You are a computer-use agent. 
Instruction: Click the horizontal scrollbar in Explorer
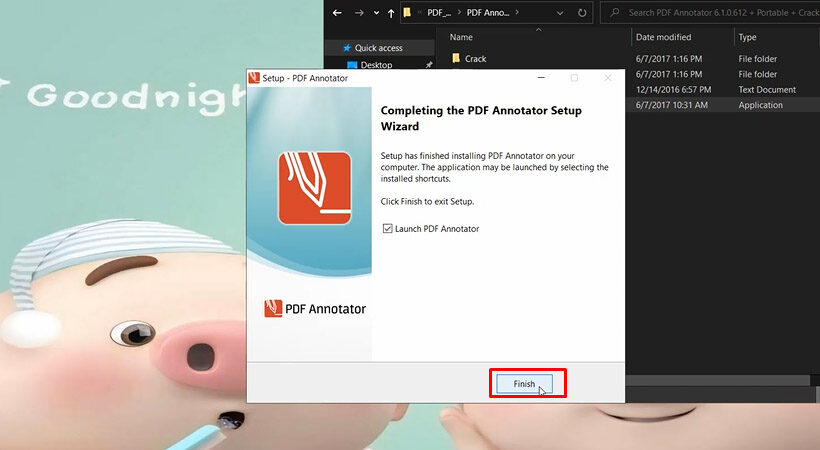[718, 380]
